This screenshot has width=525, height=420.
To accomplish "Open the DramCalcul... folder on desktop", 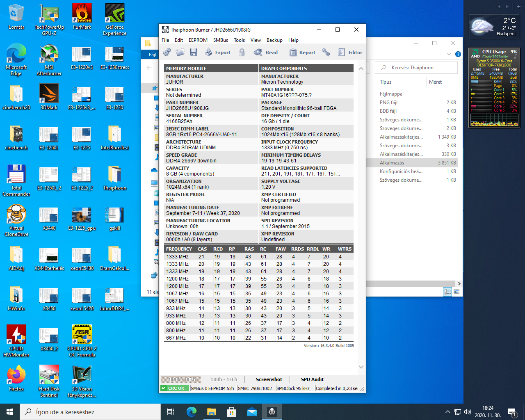I will coord(115,258).
